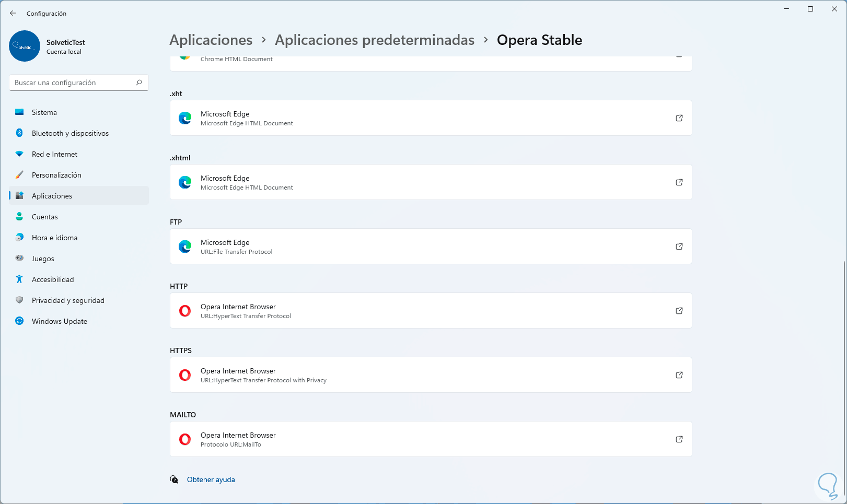Go back to Aplicaciones predeterminadas breadcrumb
The image size is (847, 504).
(x=375, y=40)
